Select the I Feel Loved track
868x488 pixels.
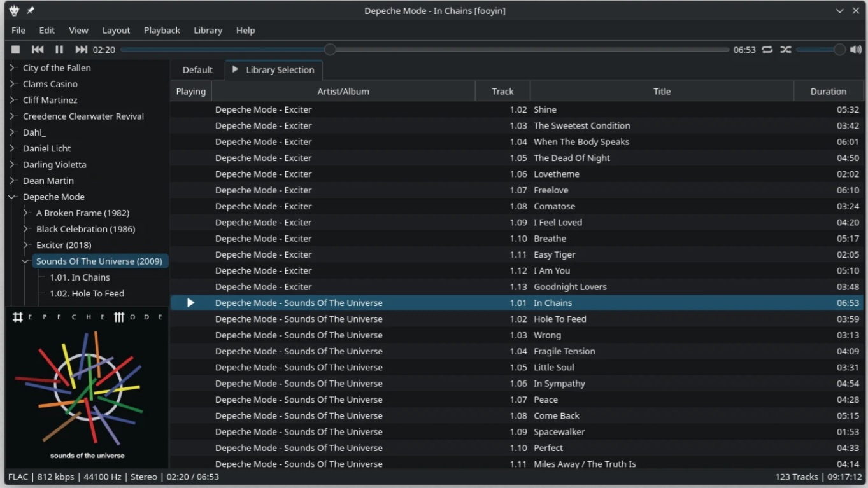(516, 222)
